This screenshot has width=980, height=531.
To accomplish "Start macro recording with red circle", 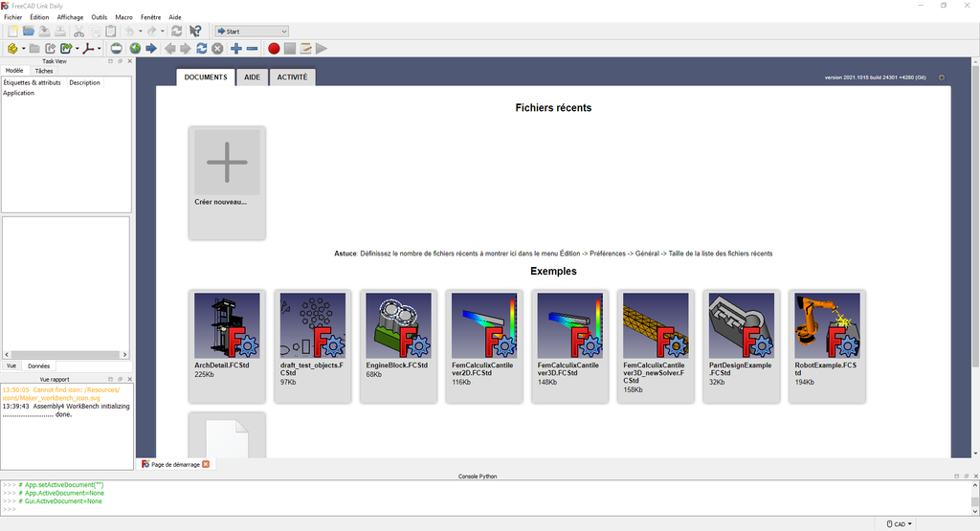I will 274,48.
